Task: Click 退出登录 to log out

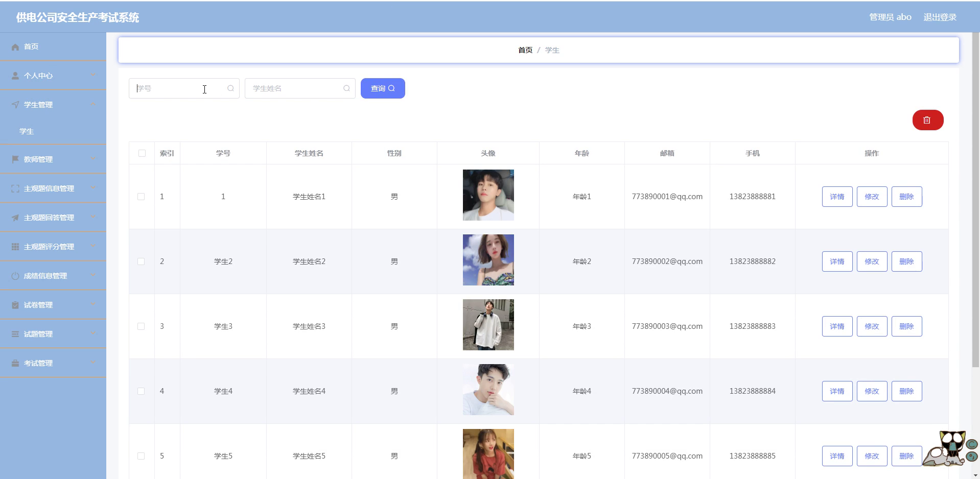Action: (x=940, y=17)
